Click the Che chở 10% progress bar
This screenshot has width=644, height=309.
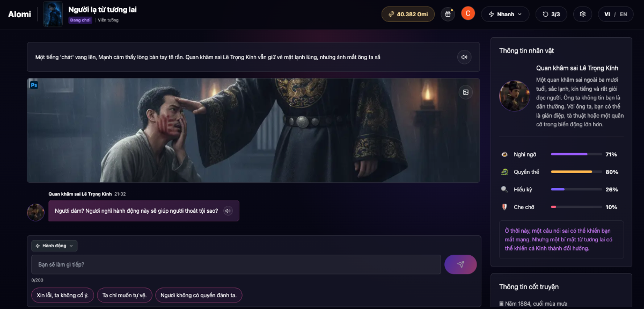point(576,207)
